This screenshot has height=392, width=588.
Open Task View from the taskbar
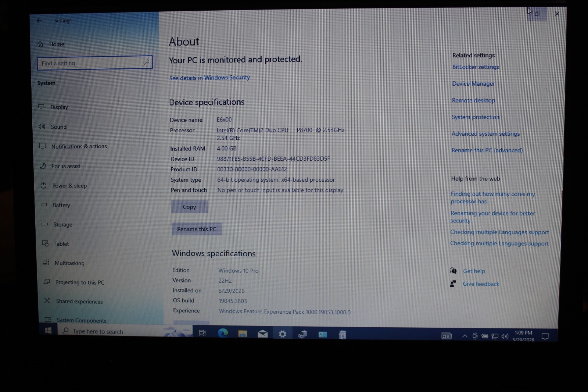tap(202, 333)
